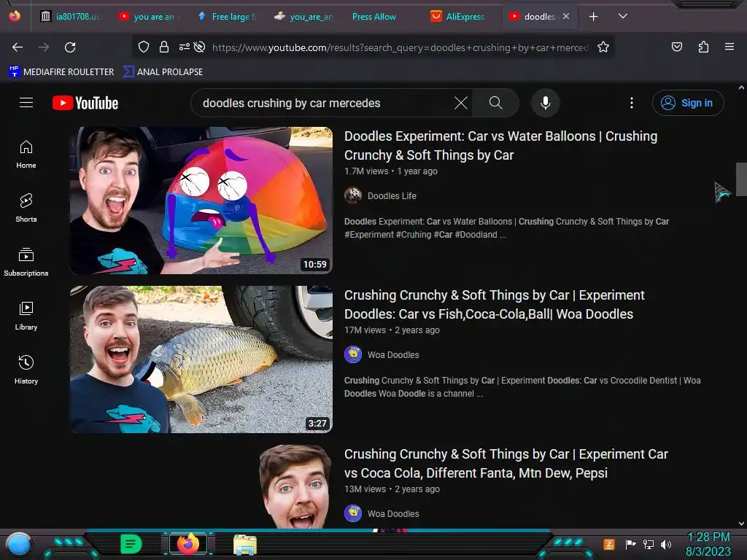The image size is (747, 560).
Task: Open Library in the sidebar
Action: coord(26,316)
